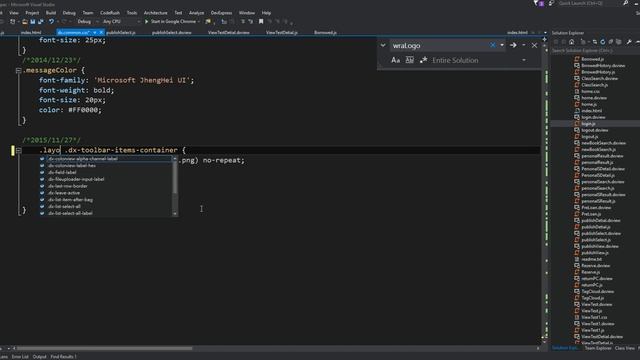This screenshot has width=640, height=360.
Task: Open the DevExpress menu
Action: coord(221,13)
